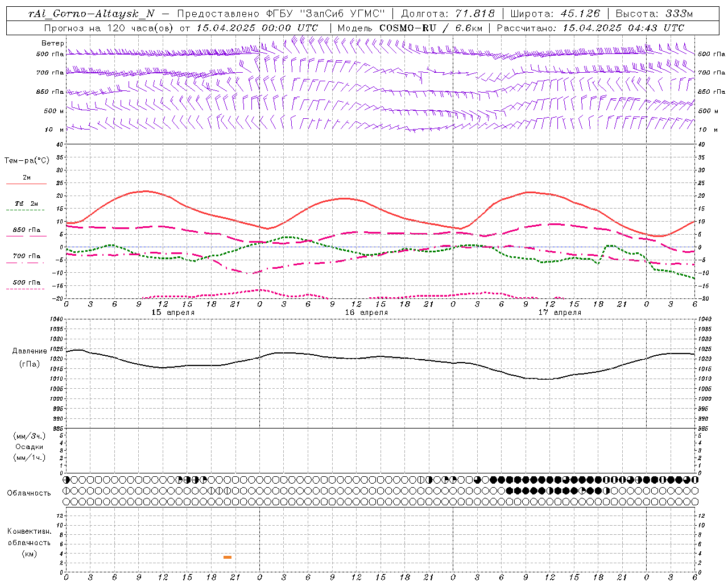Click the Тем-ра(°C) axis label
Screen dimensions: 728x582
(27, 161)
